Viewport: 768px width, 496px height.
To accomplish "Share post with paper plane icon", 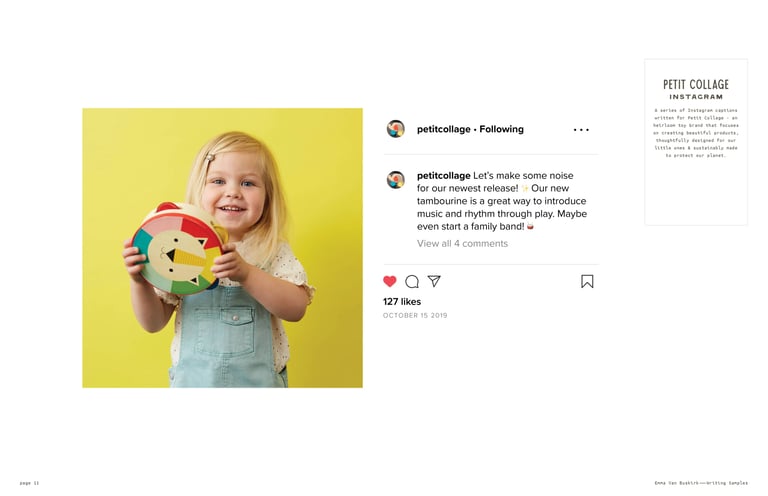I will pos(434,281).
